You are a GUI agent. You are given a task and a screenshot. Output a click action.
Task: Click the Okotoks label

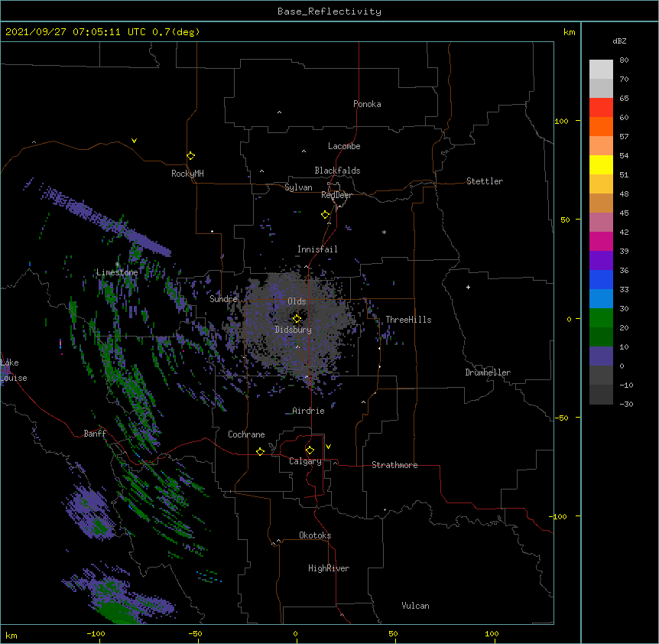[x=315, y=535]
